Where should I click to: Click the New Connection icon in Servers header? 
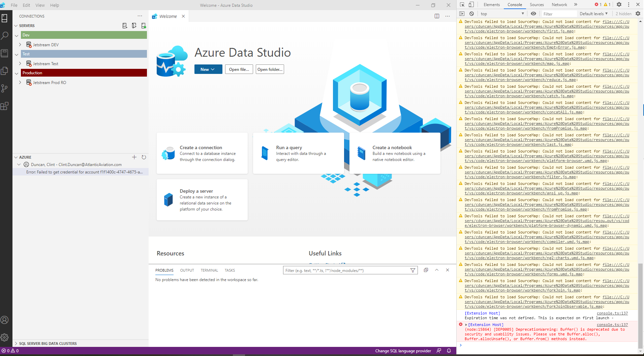[x=125, y=25]
